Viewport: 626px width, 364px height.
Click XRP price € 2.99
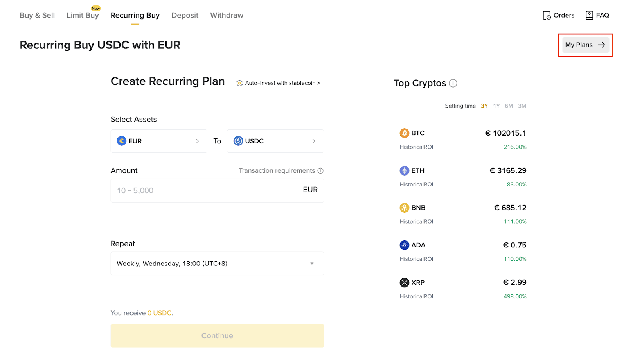pyautogui.click(x=514, y=283)
